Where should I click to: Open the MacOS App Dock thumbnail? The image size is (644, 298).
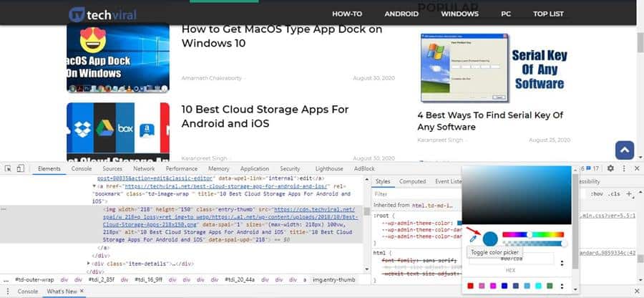coord(118,57)
